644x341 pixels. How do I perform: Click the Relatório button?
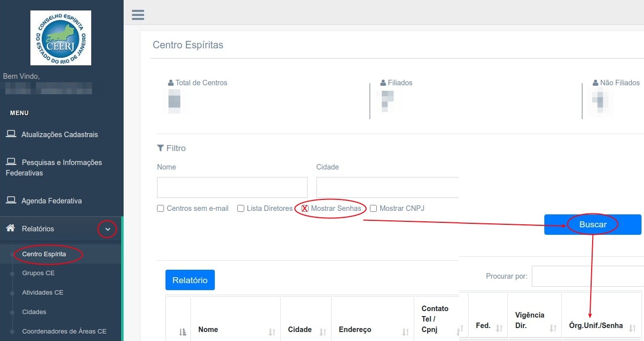pyautogui.click(x=190, y=280)
